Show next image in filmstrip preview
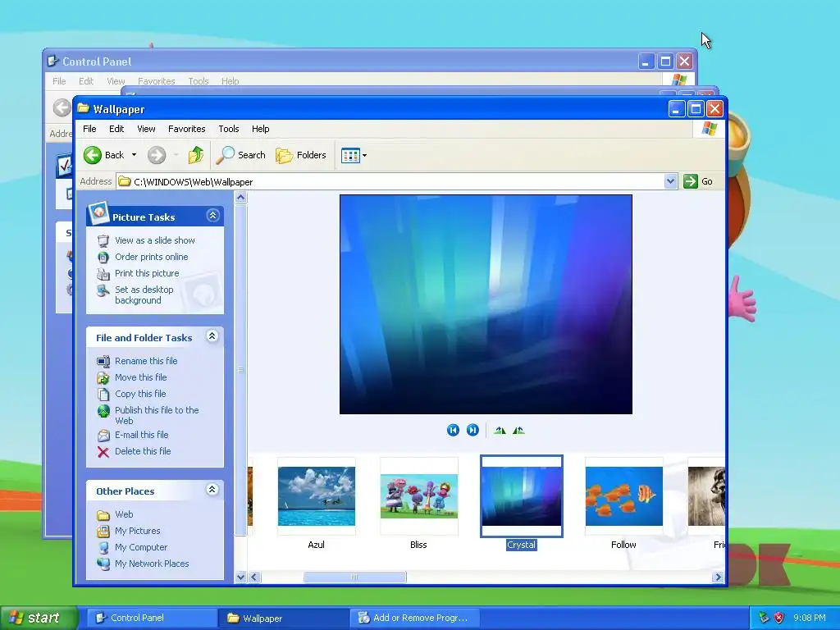The width and height of the screenshot is (840, 630). pyautogui.click(x=472, y=430)
